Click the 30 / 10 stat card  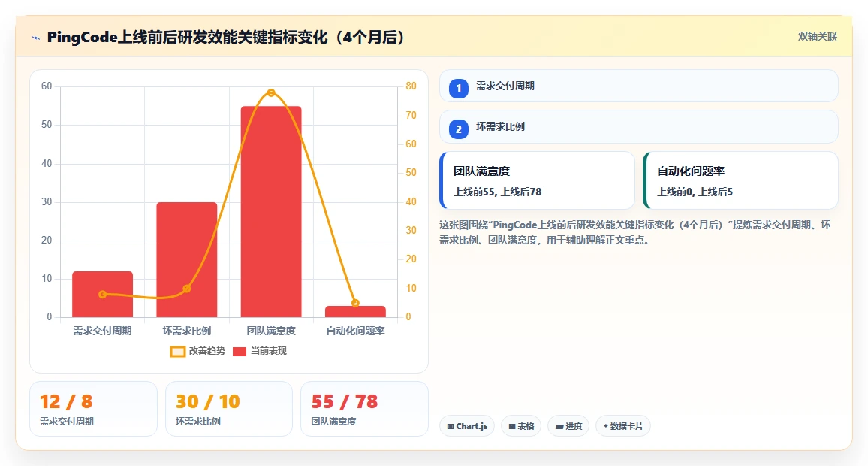pyautogui.click(x=228, y=409)
